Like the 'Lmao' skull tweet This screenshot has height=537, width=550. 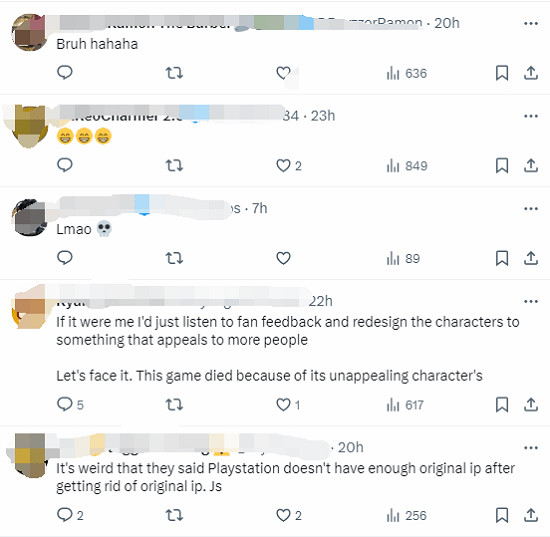click(283, 258)
